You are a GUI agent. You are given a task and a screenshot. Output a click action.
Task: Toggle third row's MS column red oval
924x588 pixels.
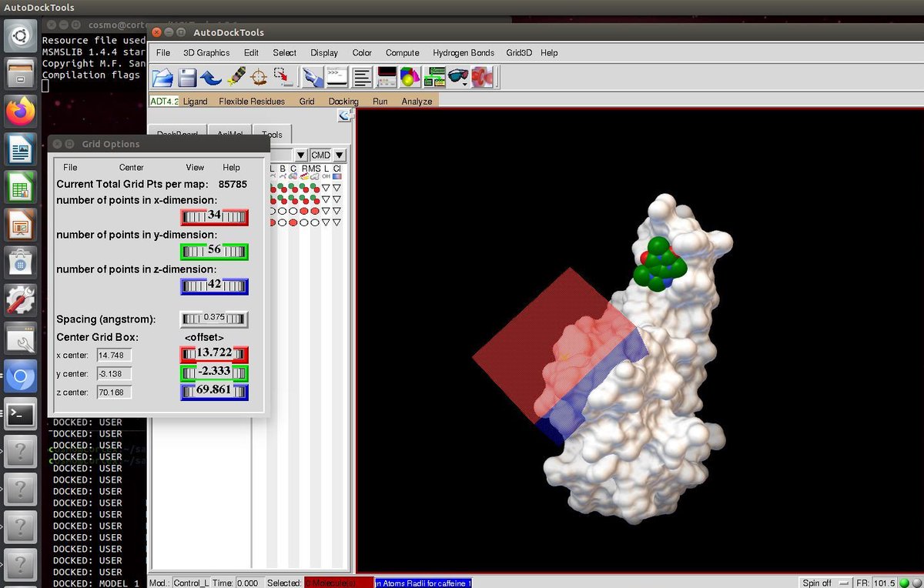tap(315, 211)
